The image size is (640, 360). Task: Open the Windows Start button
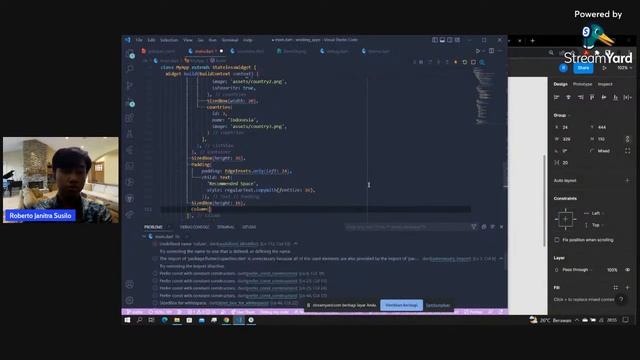click(x=127, y=320)
